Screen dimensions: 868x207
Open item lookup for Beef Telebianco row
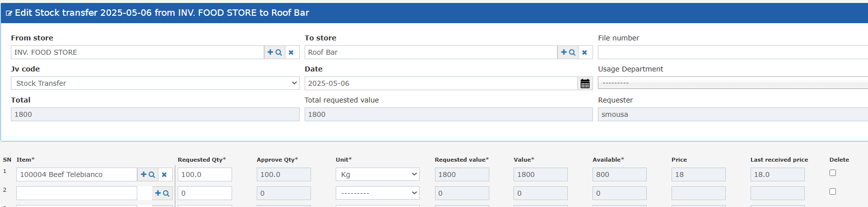[x=148, y=174]
